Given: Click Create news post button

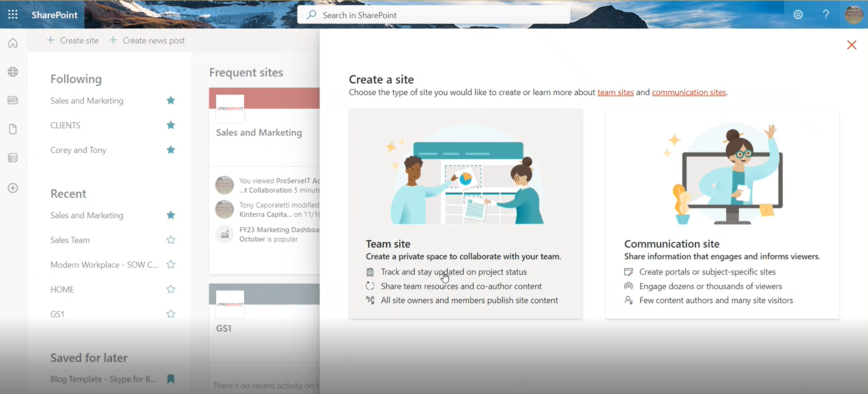Looking at the screenshot, I should (x=147, y=41).
